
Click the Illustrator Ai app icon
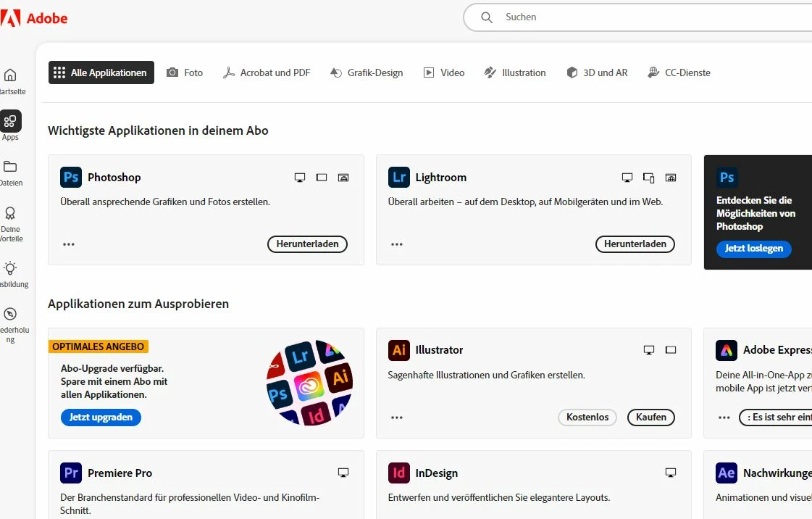[398, 350]
